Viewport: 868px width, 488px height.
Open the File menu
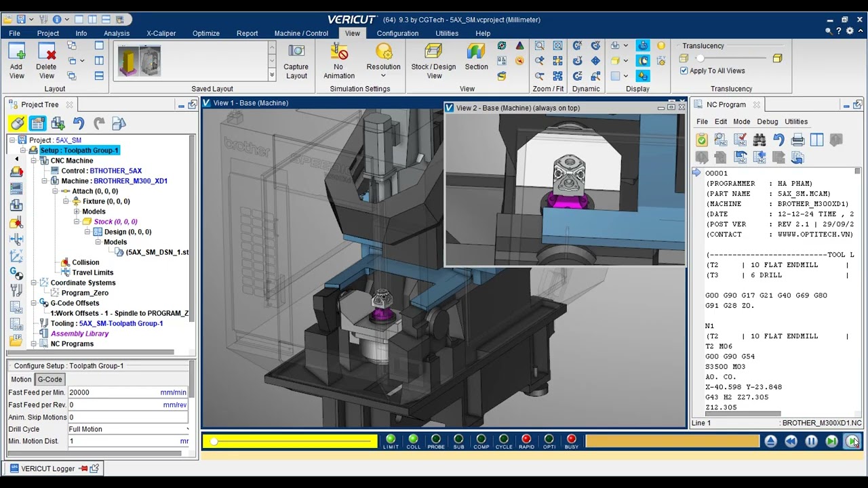[x=14, y=33]
